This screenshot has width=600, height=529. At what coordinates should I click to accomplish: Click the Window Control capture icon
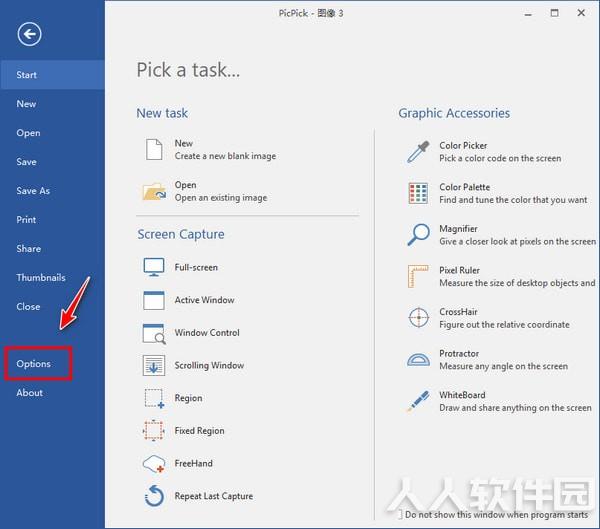[154, 333]
